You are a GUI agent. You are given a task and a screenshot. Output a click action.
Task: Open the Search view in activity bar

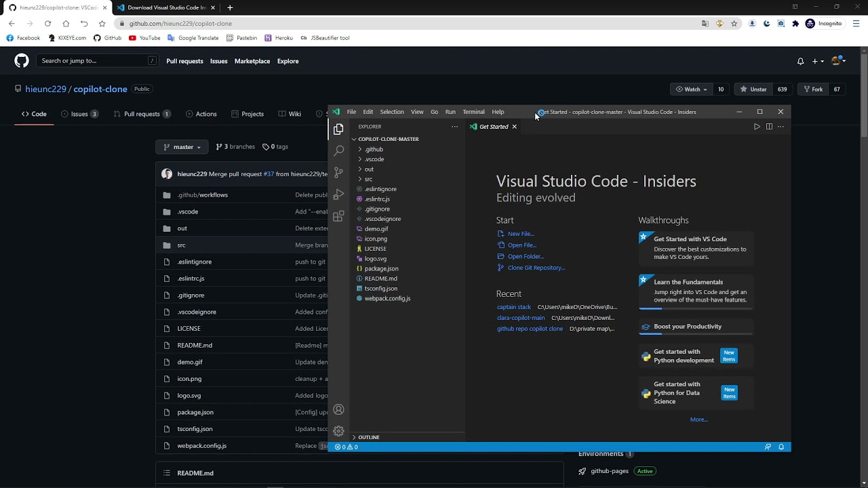pyautogui.click(x=338, y=150)
